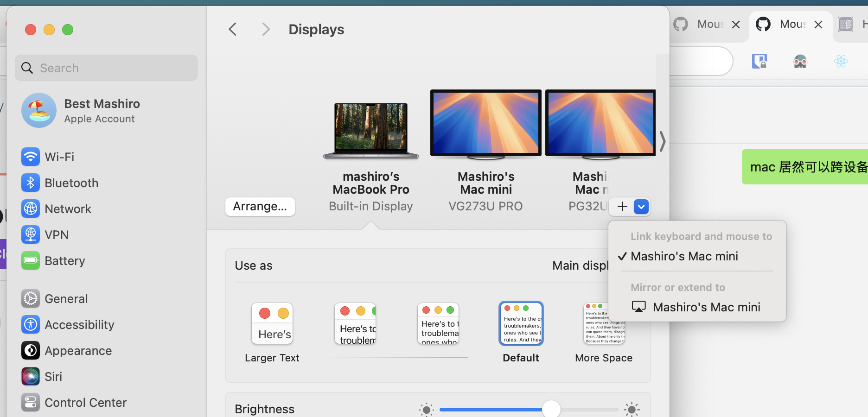Click the search magnifier icon

click(x=27, y=68)
